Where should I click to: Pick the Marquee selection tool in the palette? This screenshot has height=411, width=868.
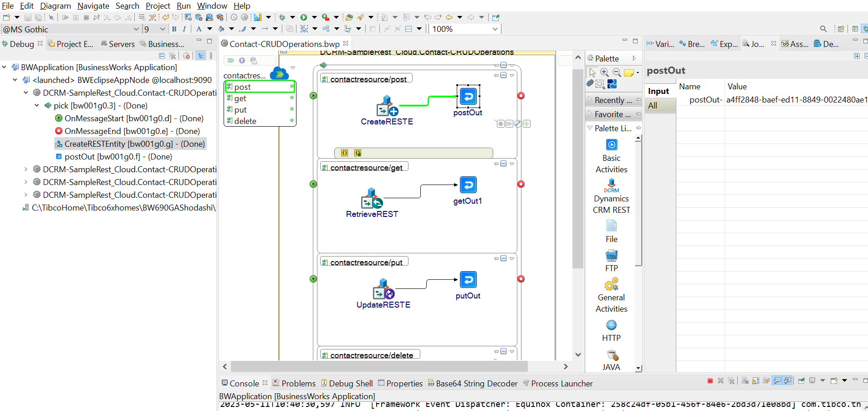pos(600,84)
